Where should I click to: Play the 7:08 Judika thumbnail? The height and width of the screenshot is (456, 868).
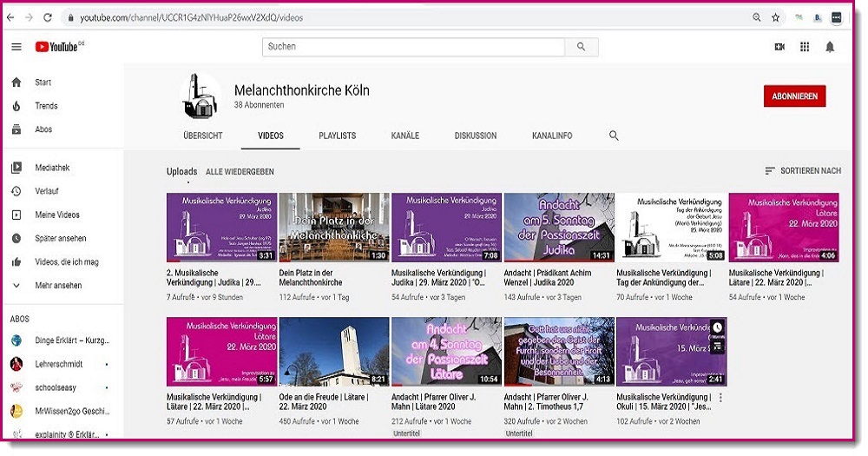[446, 228]
